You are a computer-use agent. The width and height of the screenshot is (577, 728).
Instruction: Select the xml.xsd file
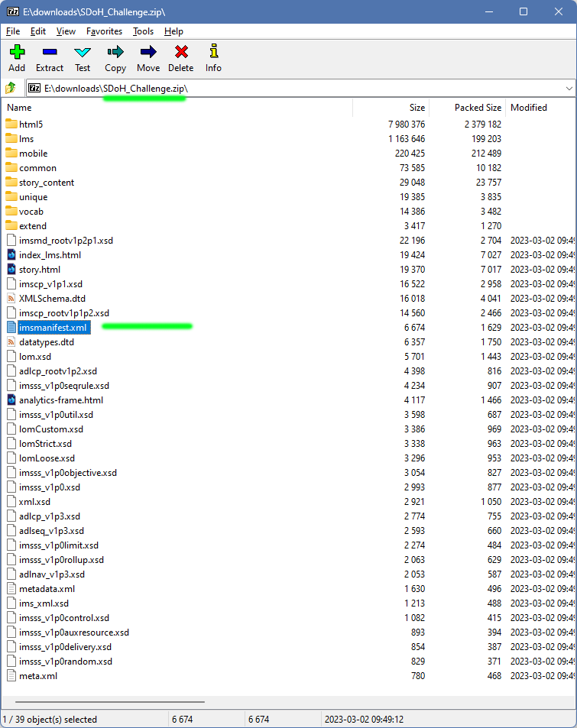[35, 502]
